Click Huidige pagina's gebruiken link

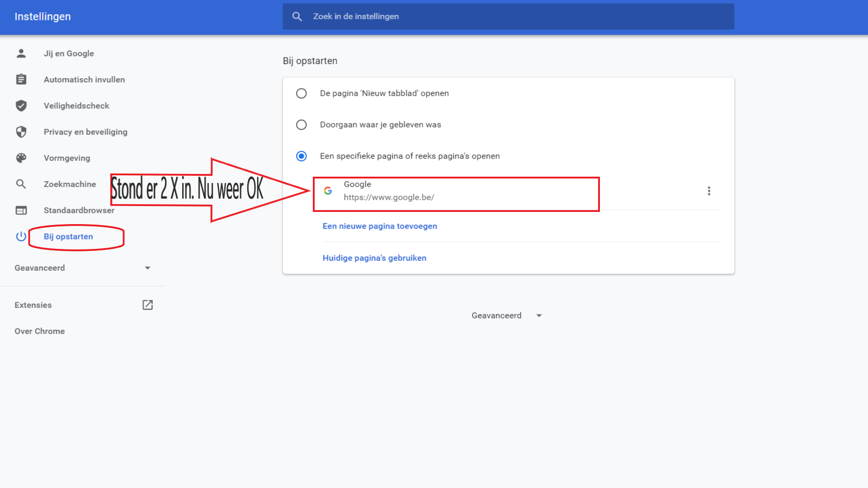click(374, 258)
